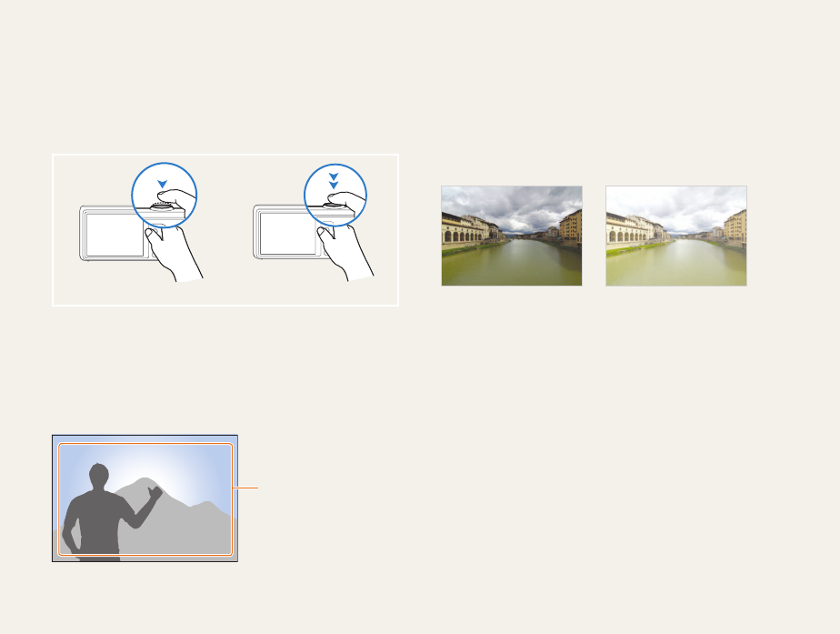
Task: Click the single blue down arrow above shutter
Action: point(163,184)
